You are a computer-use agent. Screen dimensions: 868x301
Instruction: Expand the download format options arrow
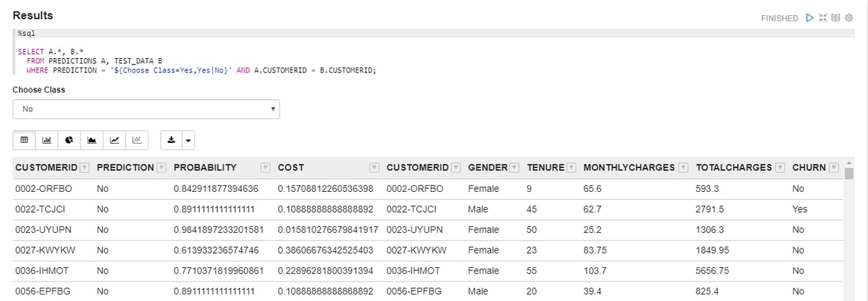(x=188, y=140)
